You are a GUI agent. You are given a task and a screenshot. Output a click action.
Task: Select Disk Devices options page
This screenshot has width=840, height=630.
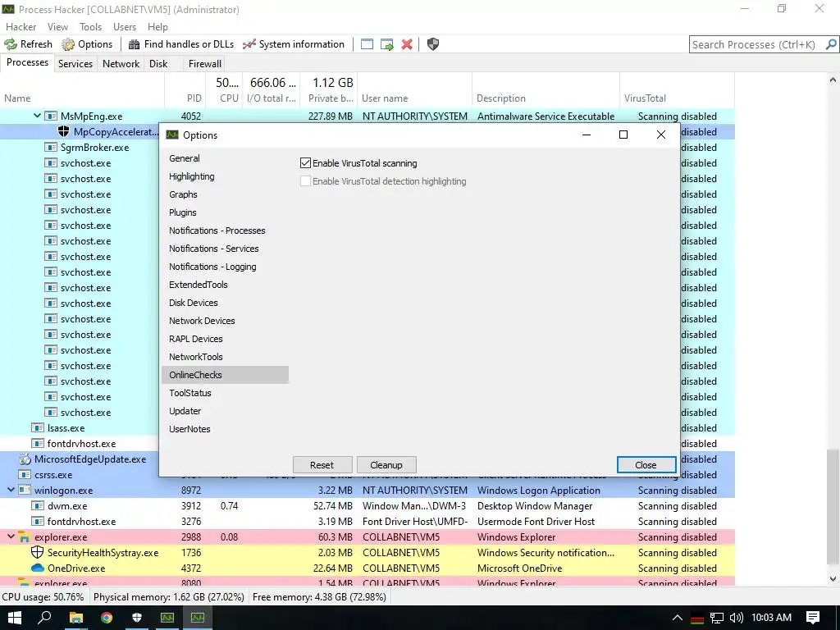pos(194,303)
